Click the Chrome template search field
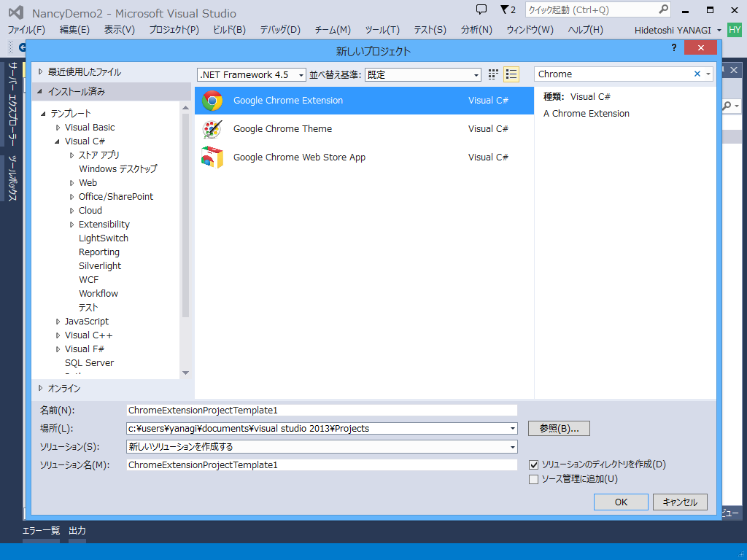This screenshot has width=747, height=560. (613, 74)
